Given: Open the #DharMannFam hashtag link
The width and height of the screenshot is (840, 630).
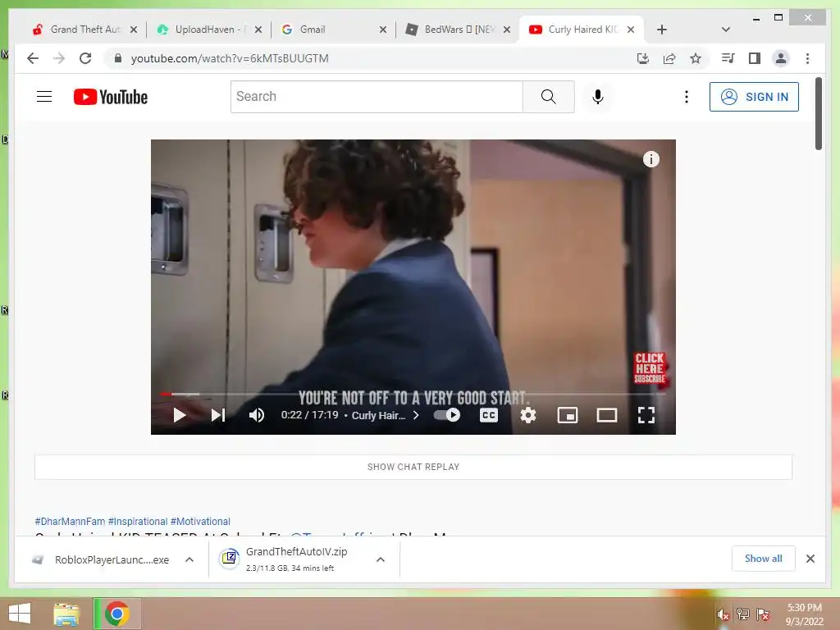Looking at the screenshot, I should tap(70, 521).
